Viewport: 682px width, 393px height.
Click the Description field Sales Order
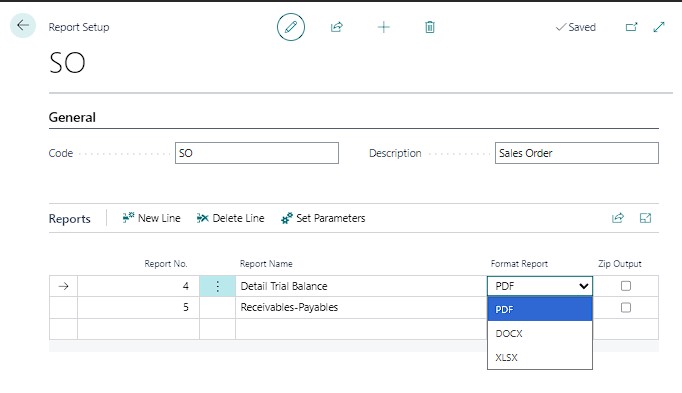[577, 153]
